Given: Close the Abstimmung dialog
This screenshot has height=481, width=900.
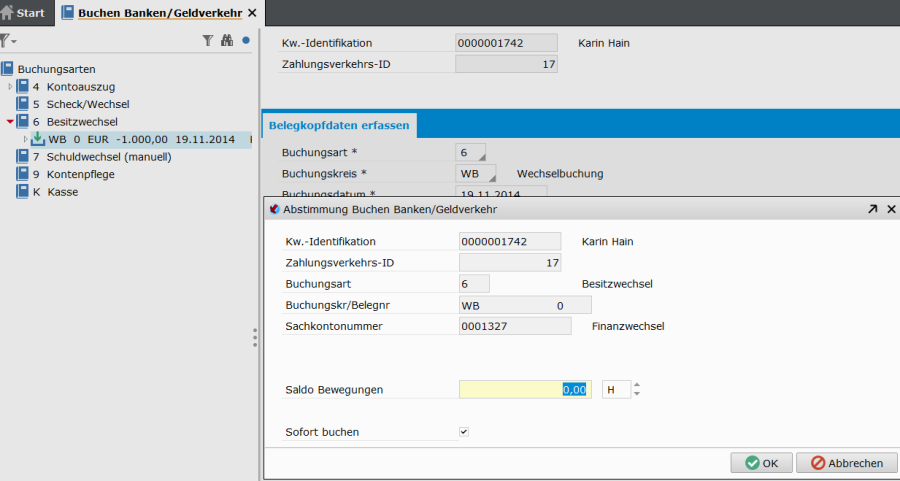Looking at the screenshot, I should pyautogui.click(x=891, y=210).
